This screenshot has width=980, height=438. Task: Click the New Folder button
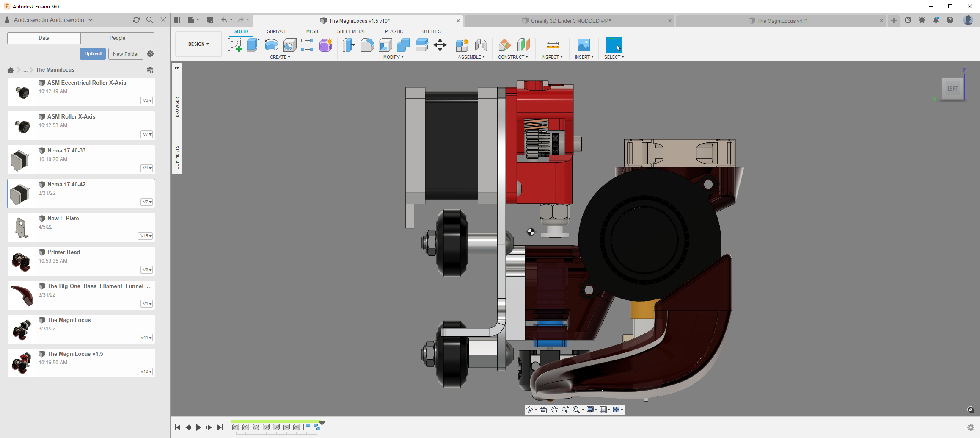pos(126,54)
